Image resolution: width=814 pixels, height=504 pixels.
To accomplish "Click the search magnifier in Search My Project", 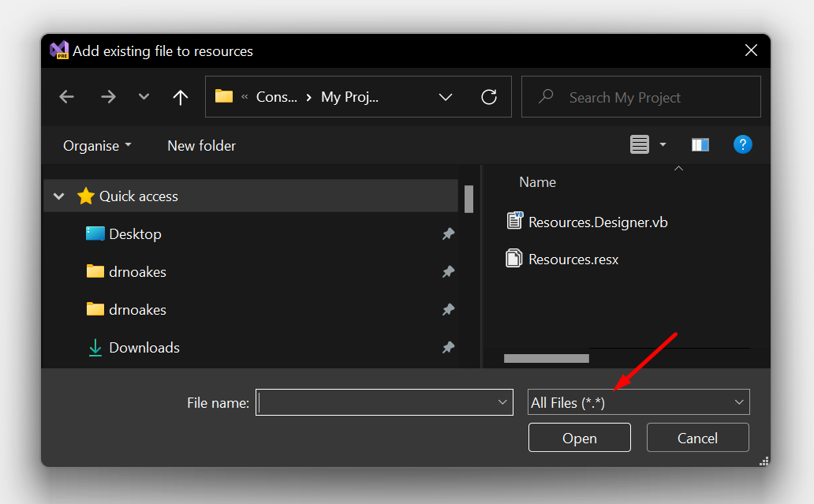I will pyautogui.click(x=546, y=96).
